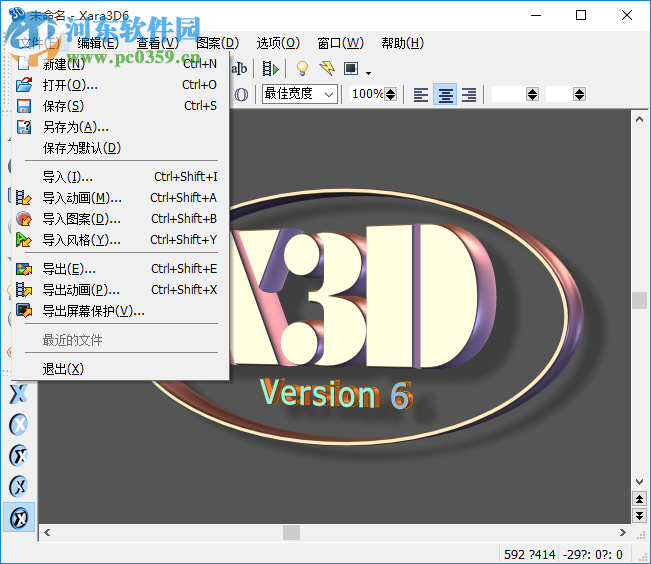Click vertical scrollbar up arrow
This screenshot has height=564, width=651.
click(639, 120)
